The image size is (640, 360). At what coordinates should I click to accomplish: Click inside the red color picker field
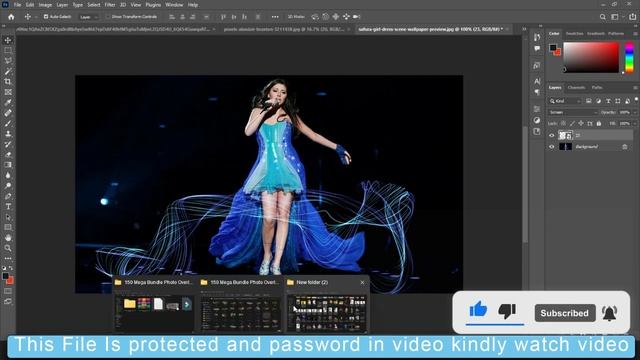click(x=591, y=58)
